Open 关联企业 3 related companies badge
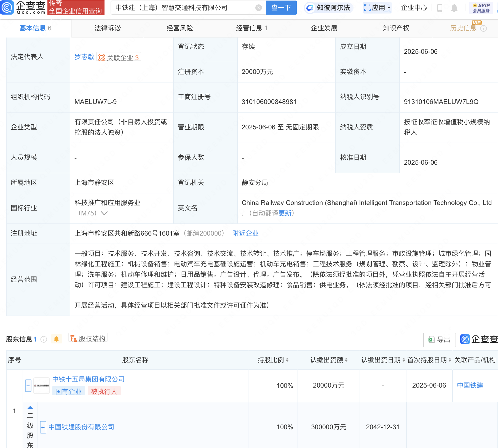The image size is (498, 448). coord(119,57)
